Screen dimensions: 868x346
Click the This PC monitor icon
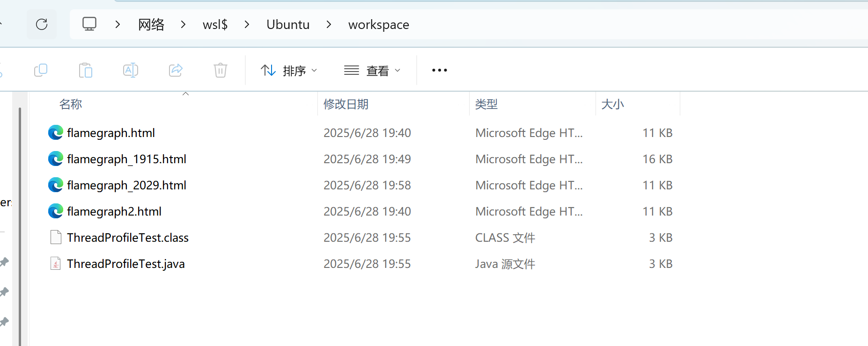tap(89, 24)
